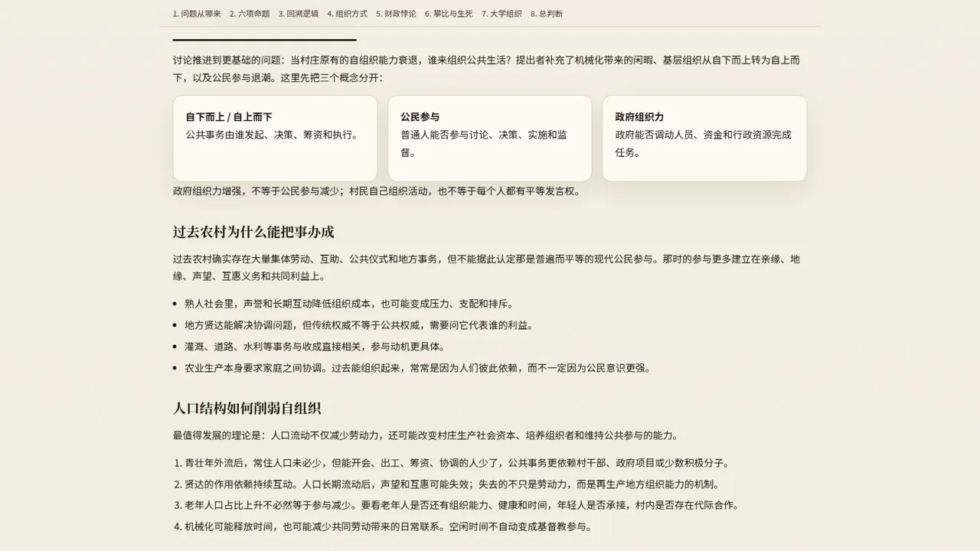Viewport: 980px width, 551px height.
Task: Open section '7. 大学组织'
Action: click(502, 14)
